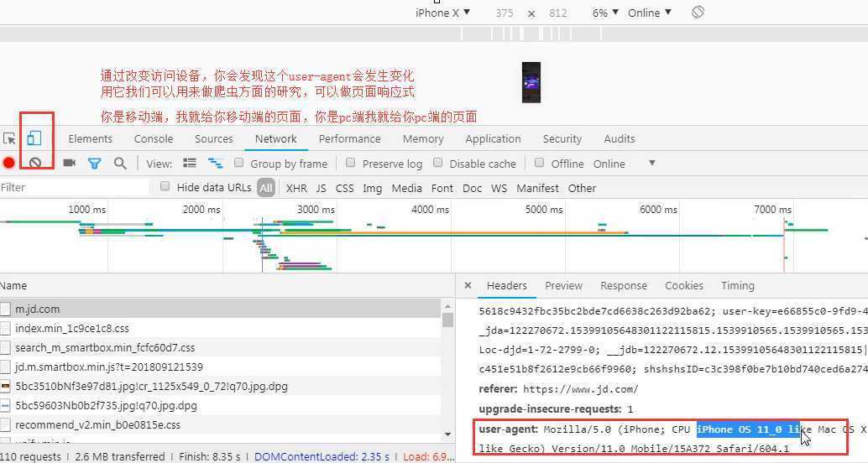
Task: Click the Filter text input field
Action: click(x=75, y=188)
